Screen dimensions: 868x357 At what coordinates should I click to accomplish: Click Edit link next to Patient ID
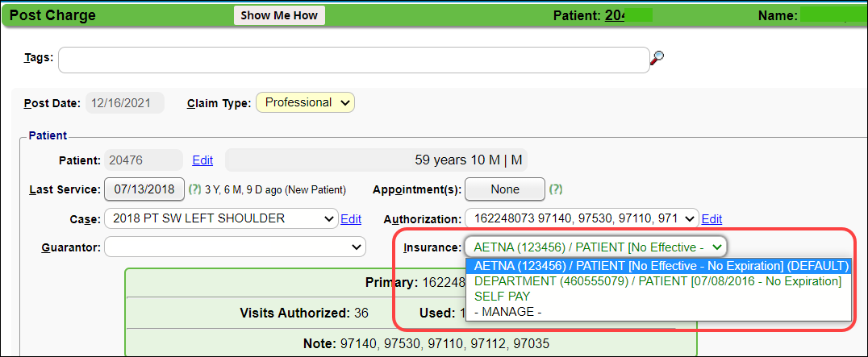point(202,160)
